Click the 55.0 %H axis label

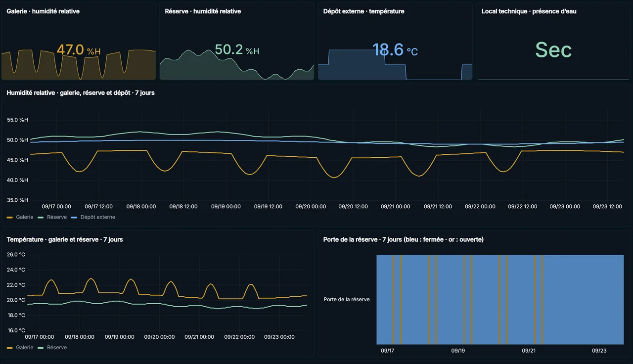(x=17, y=120)
